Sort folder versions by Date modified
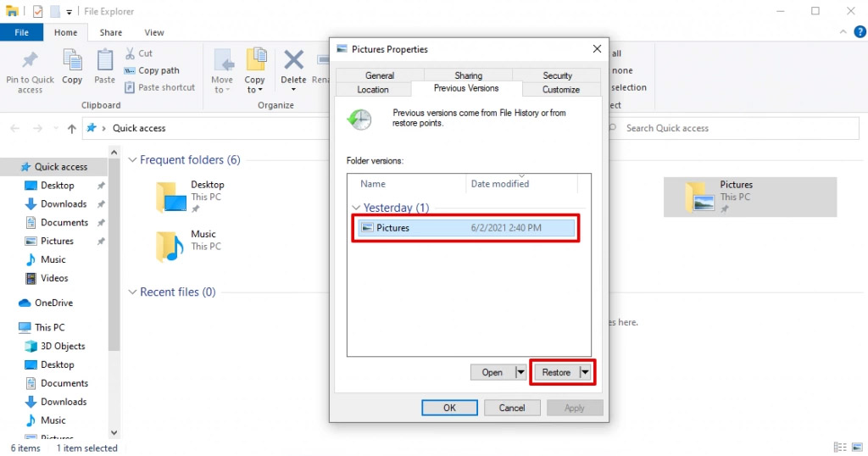868x456 pixels. click(x=521, y=184)
